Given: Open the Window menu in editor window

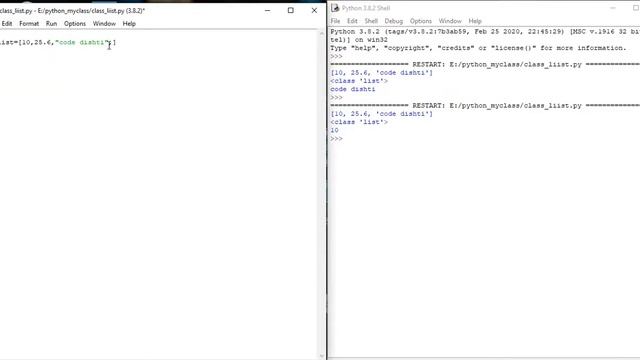Looking at the screenshot, I should tap(104, 24).
